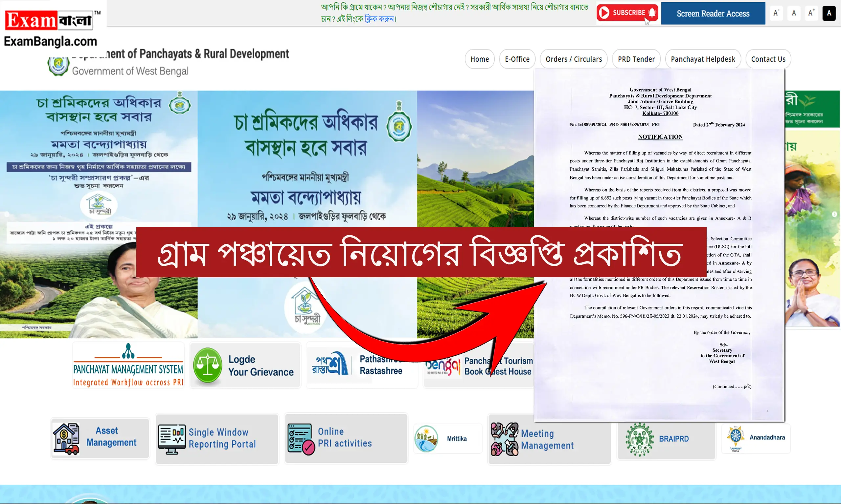Viewport: 841px width, 504px height.
Task: Open the Panchayat Helpdesk menu
Action: click(x=703, y=59)
